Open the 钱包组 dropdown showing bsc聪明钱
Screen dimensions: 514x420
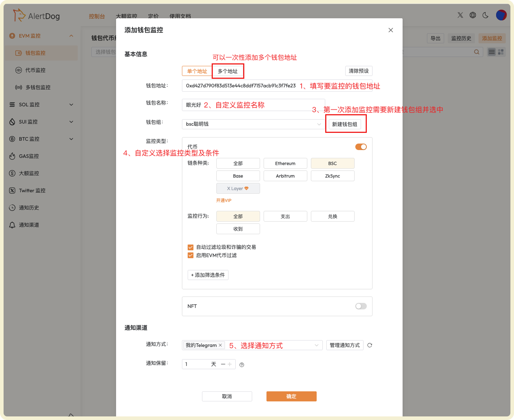tap(252, 124)
